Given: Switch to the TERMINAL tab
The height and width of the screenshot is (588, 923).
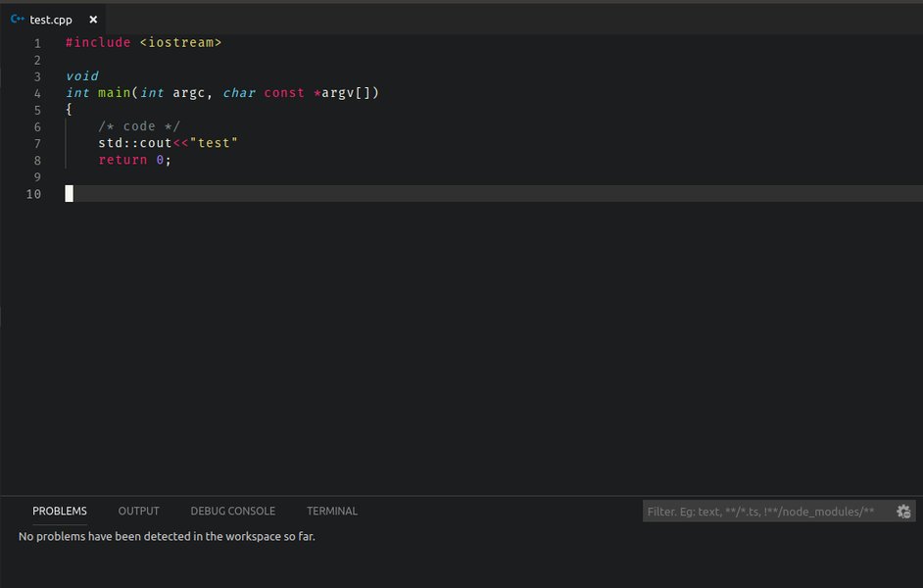Looking at the screenshot, I should tap(332, 511).
